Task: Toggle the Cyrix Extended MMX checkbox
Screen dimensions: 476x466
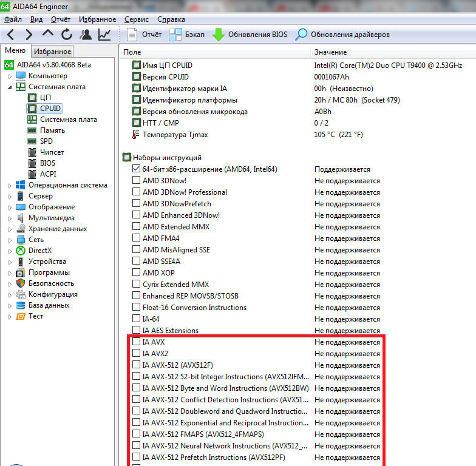Action: click(136, 284)
